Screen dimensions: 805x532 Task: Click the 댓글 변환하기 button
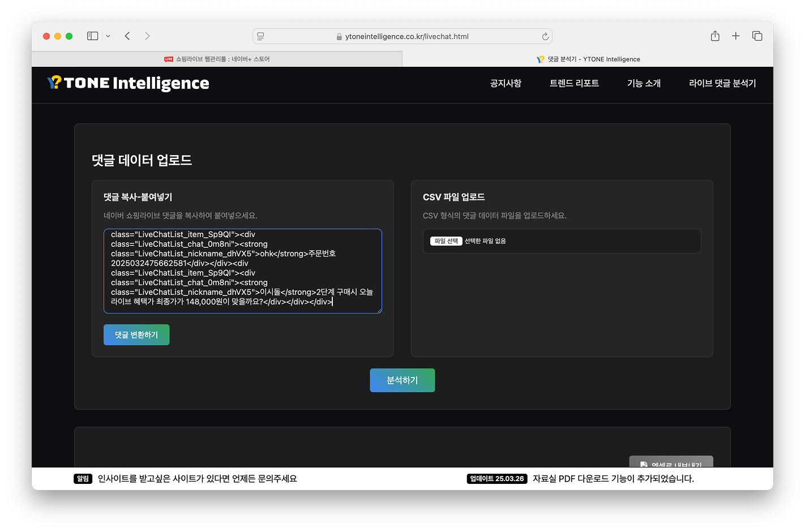[136, 334]
